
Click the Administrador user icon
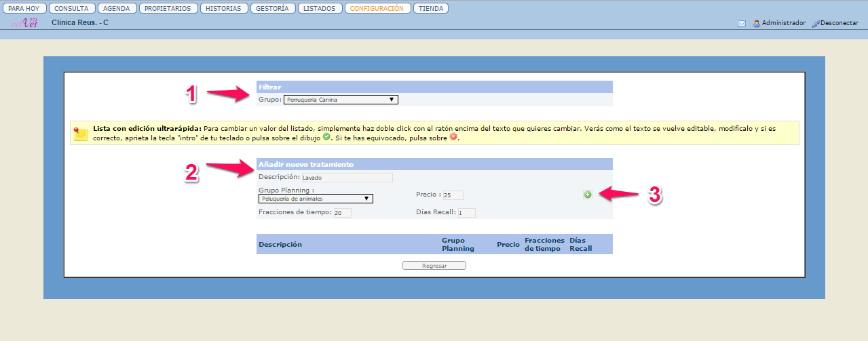[x=757, y=23]
